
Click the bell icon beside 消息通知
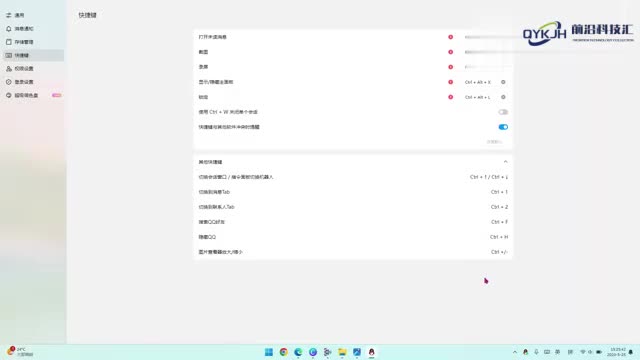click(9, 29)
